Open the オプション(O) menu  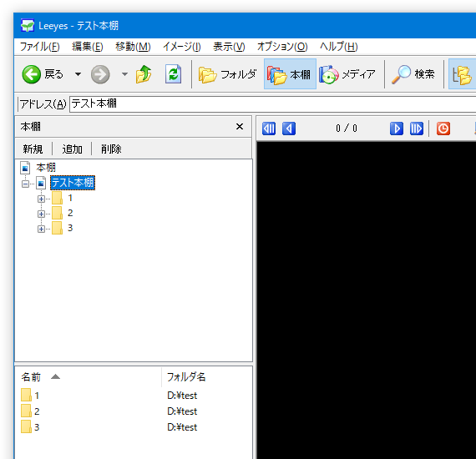click(282, 47)
